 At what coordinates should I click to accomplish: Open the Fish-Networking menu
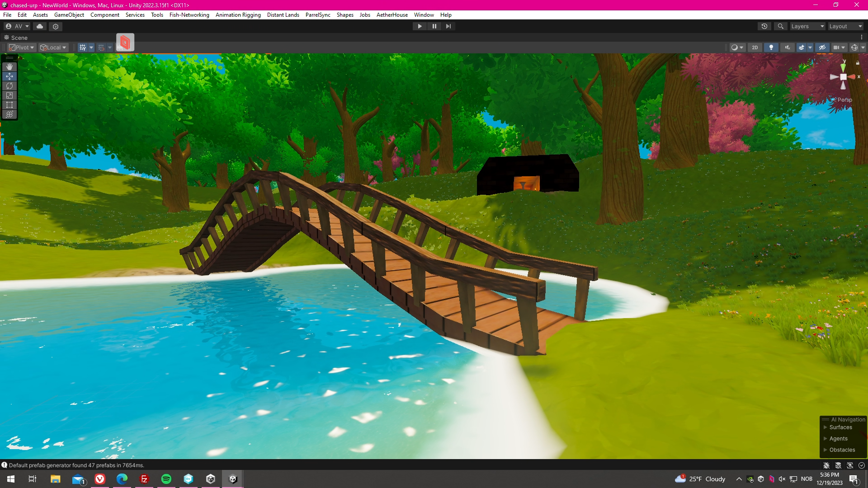189,15
